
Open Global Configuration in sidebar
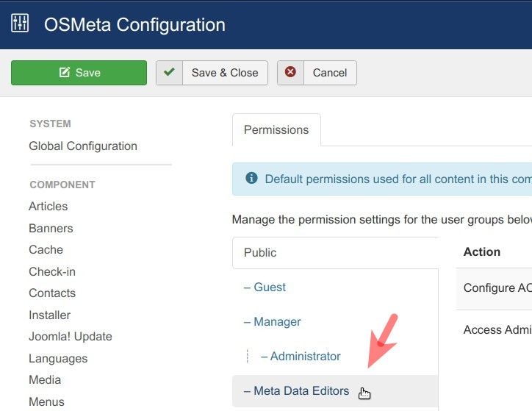[83, 146]
